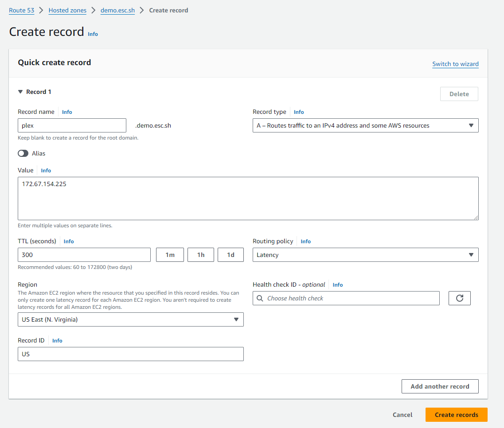Open the Routing policy dropdown
Screen dimensions: 504x428
click(x=365, y=255)
